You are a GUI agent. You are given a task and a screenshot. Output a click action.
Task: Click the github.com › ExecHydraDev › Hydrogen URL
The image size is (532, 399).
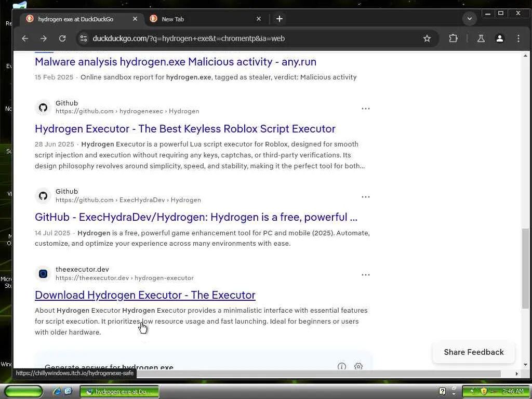128,200
